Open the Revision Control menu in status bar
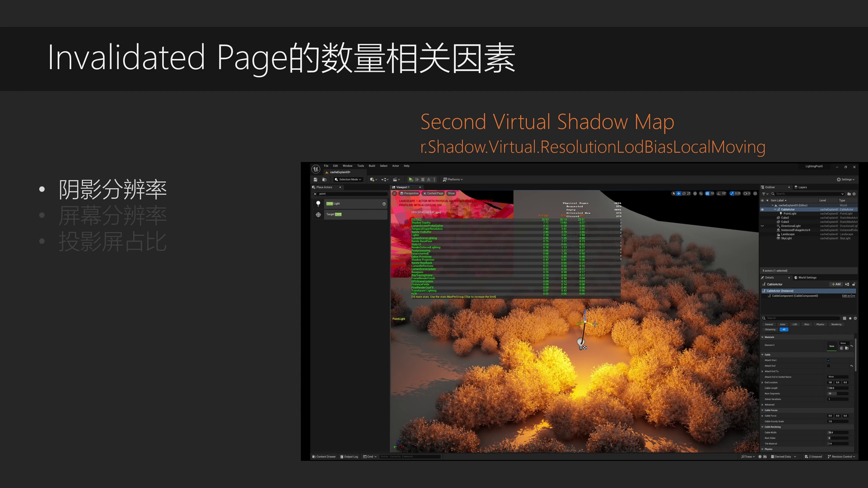The image size is (868, 488). pyautogui.click(x=843, y=457)
